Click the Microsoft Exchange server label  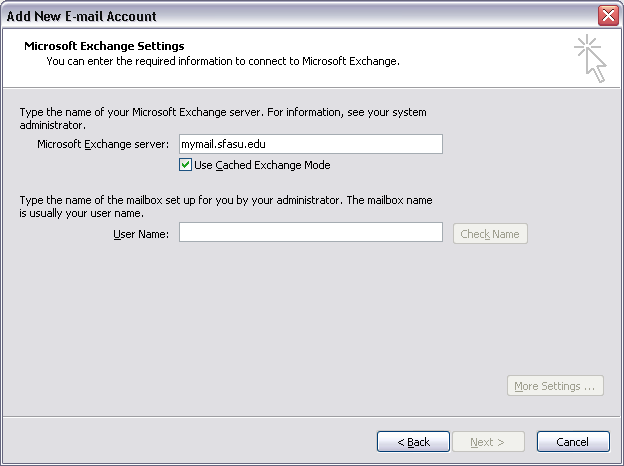click(103, 144)
